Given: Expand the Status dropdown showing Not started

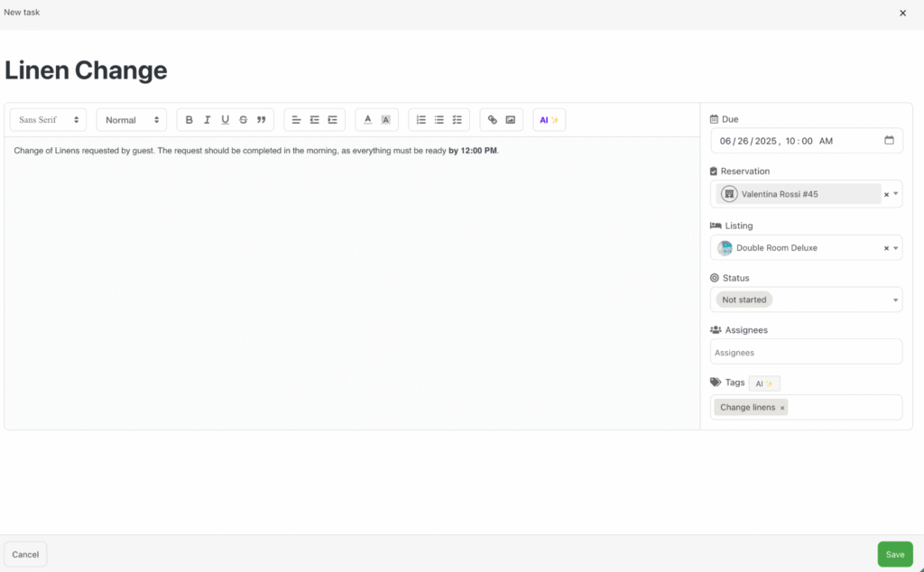Looking at the screenshot, I should click(895, 300).
